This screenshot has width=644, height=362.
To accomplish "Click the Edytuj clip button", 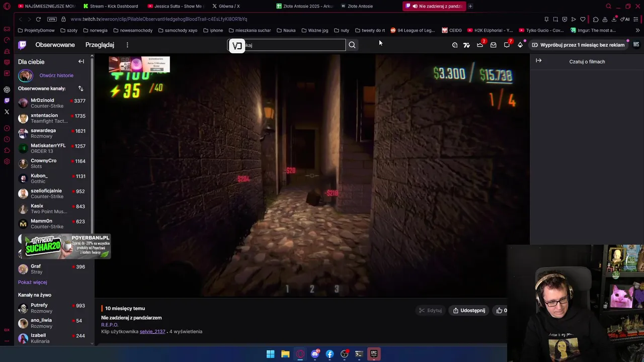I will (x=431, y=310).
